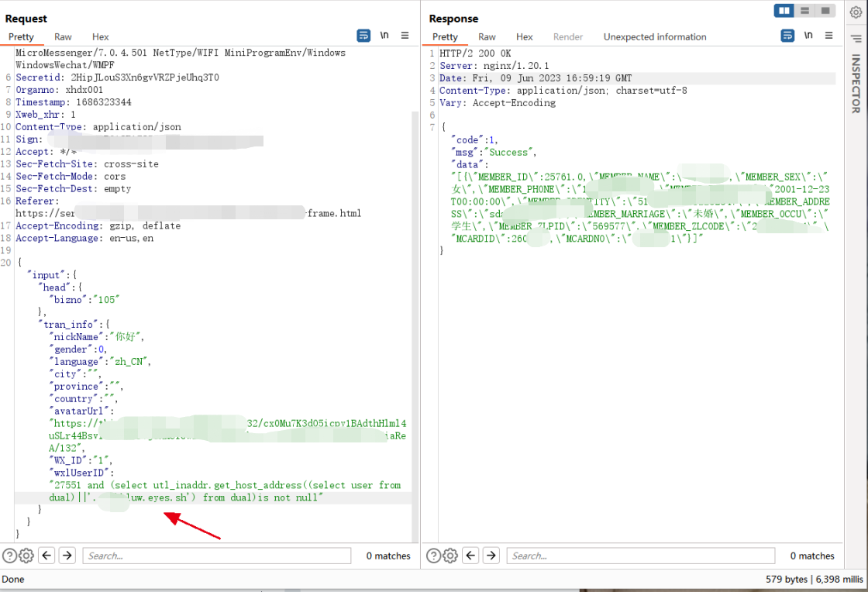
Task: Click the Organno: xhdx001 header
Action: point(59,90)
